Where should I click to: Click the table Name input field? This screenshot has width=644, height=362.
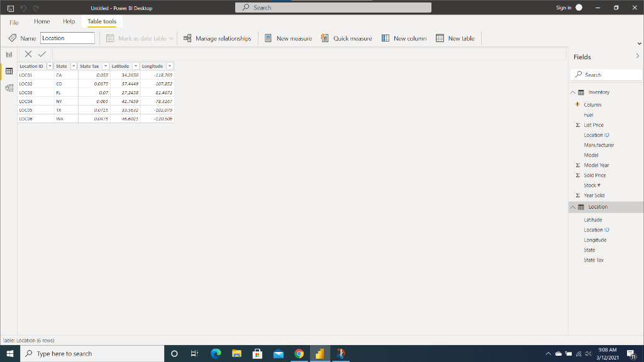pyautogui.click(x=67, y=38)
